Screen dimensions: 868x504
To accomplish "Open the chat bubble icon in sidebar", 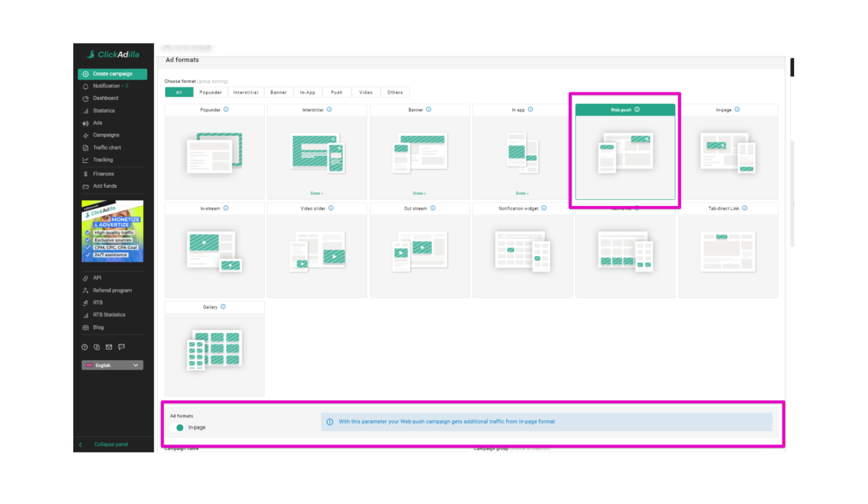I will click(x=122, y=347).
